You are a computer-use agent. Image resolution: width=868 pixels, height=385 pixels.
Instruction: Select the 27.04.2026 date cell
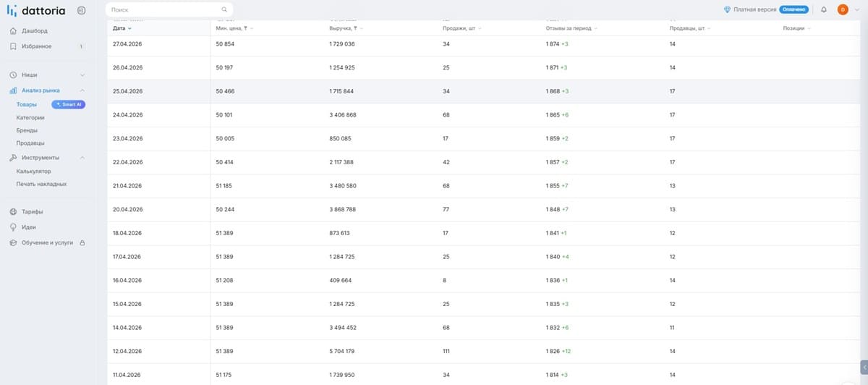point(128,44)
